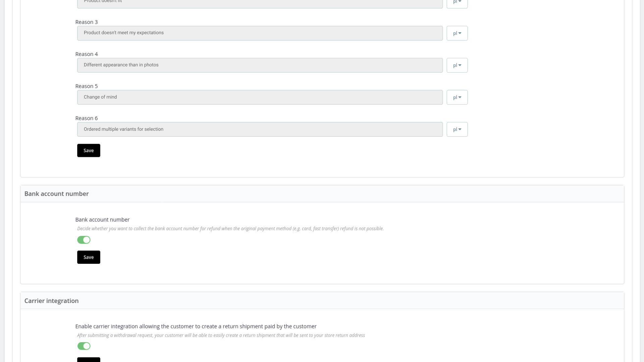Open the language dropdown for Reason 6
The width and height of the screenshot is (644, 362).
coord(457,129)
